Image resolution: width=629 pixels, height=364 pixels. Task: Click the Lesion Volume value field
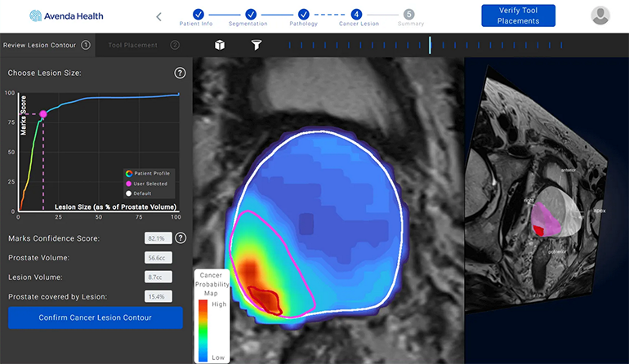[x=156, y=277]
